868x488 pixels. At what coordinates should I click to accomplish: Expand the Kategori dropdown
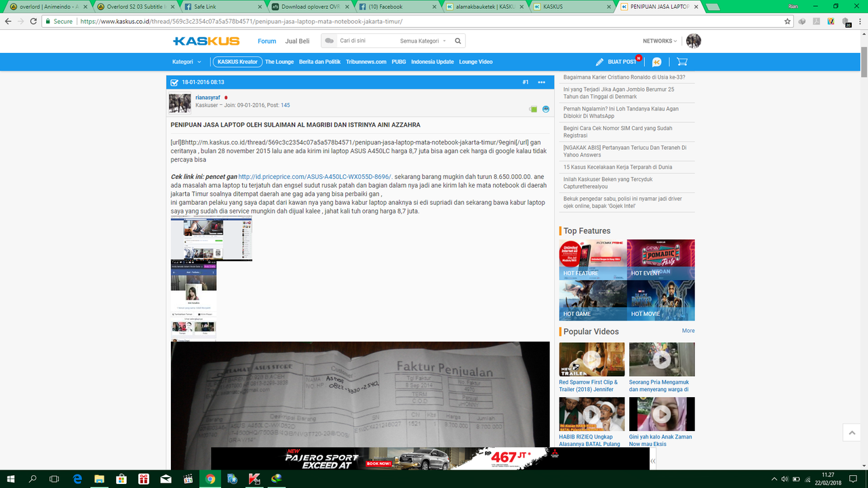pos(186,62)
